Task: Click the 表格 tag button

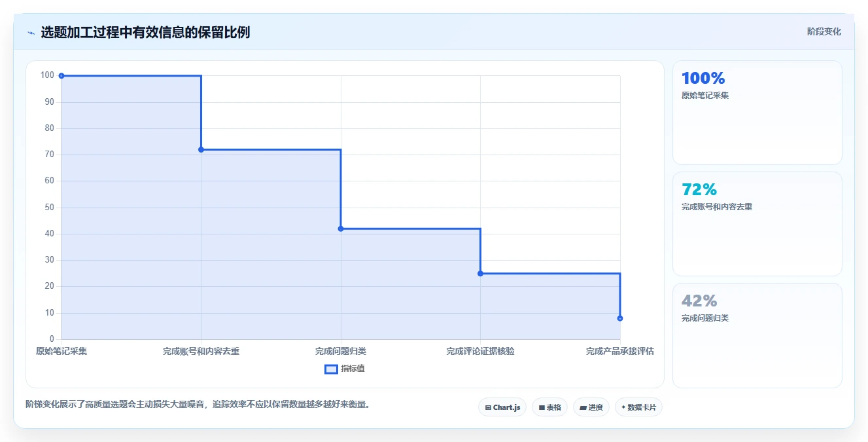Action: coord(549,407)
